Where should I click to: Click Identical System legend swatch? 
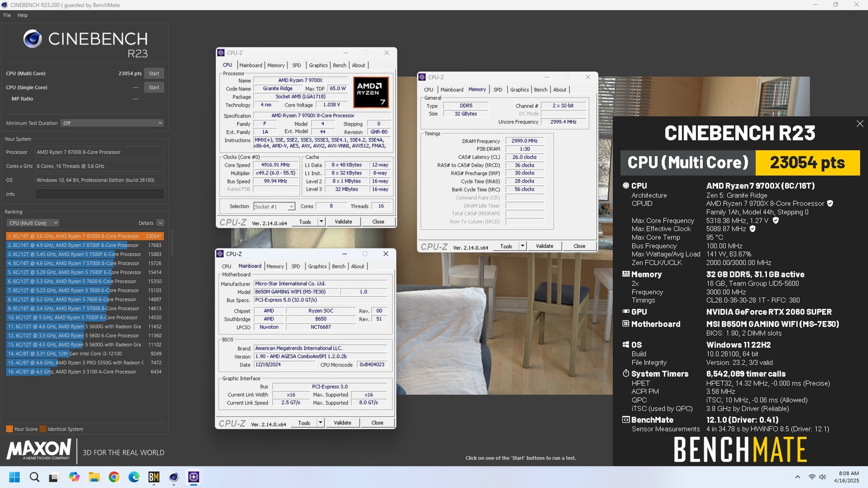click(x=43, y=429)
